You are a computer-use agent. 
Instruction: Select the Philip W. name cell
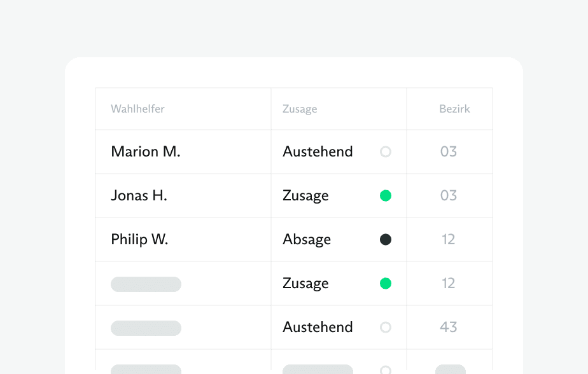point(139,240)
